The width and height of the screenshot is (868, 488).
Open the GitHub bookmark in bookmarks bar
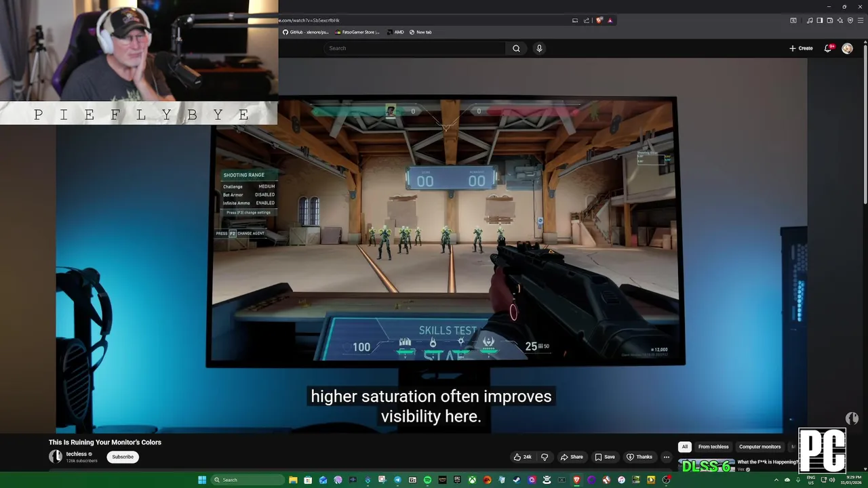click(305, 32)
